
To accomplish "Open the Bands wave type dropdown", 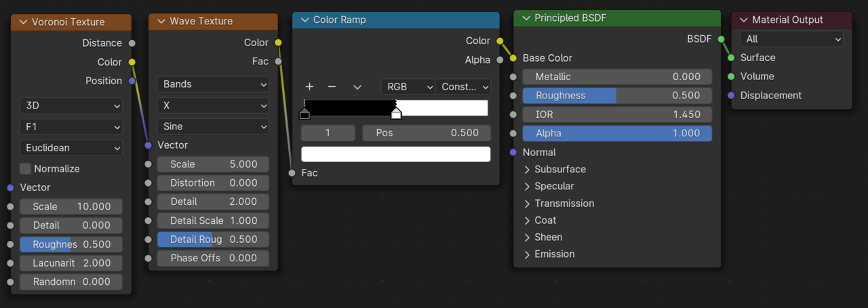I will pos(213,85).
